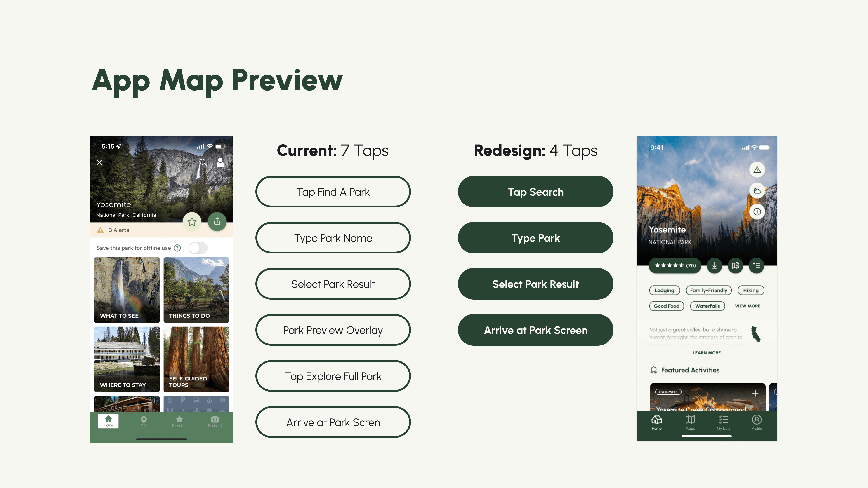Select the Waterfalls tag chip
Image resolution: width=868 pixels, height=488 pixels.
707,306
